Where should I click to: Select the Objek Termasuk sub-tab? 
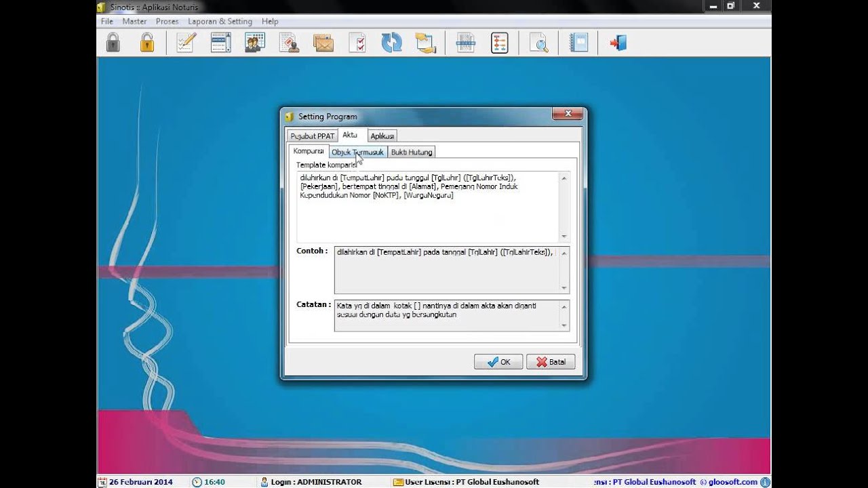357,152
